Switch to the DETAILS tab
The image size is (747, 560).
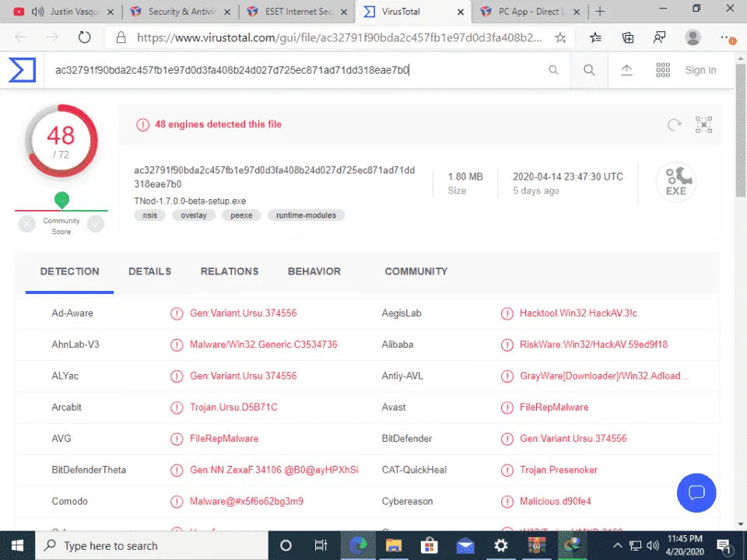[x=149, y=271]
